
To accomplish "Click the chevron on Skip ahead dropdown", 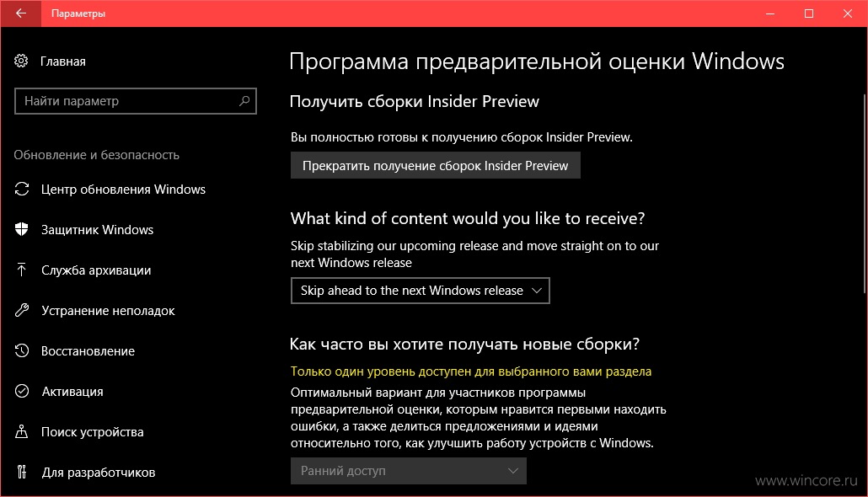I will click(x=537, y=291).
